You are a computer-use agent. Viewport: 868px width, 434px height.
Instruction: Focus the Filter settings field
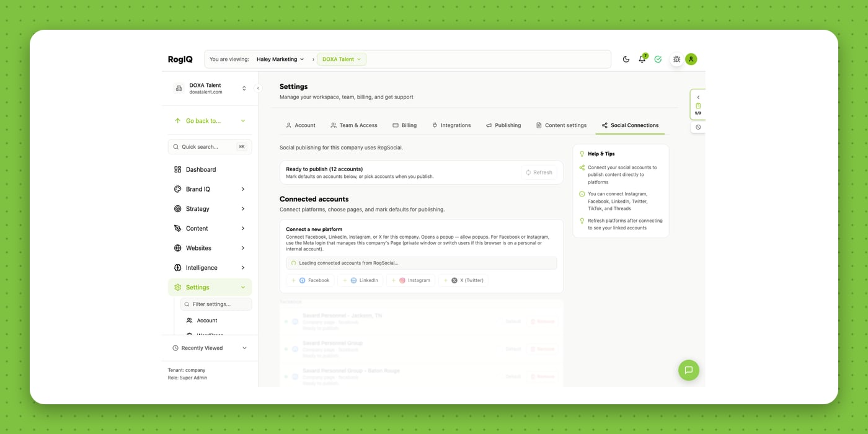coord(216,304)
